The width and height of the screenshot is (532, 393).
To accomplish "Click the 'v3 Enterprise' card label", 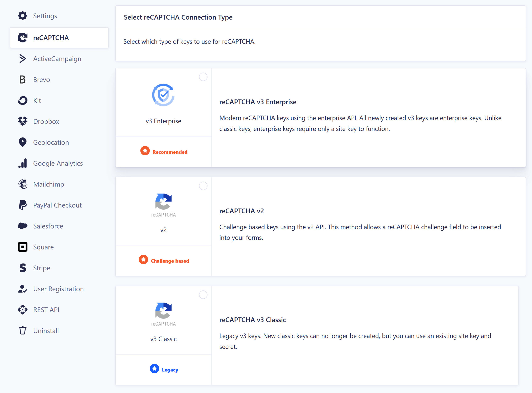I will point(163,121).
